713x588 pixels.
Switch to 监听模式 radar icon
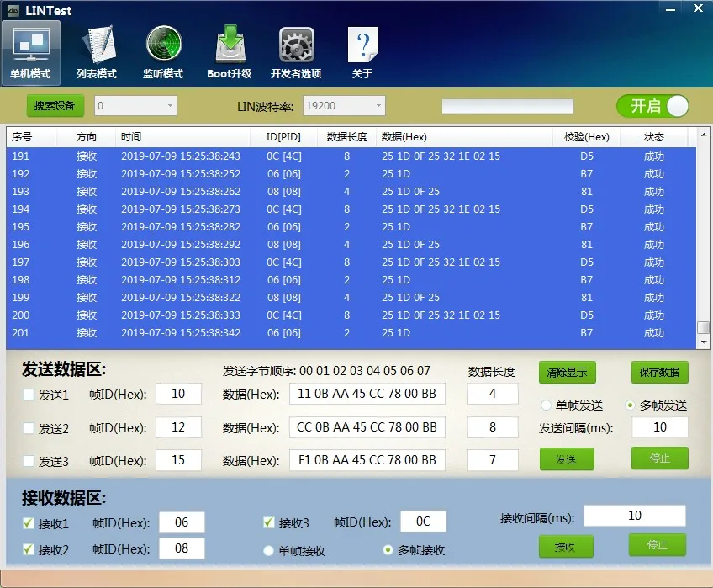click(163, 44)
